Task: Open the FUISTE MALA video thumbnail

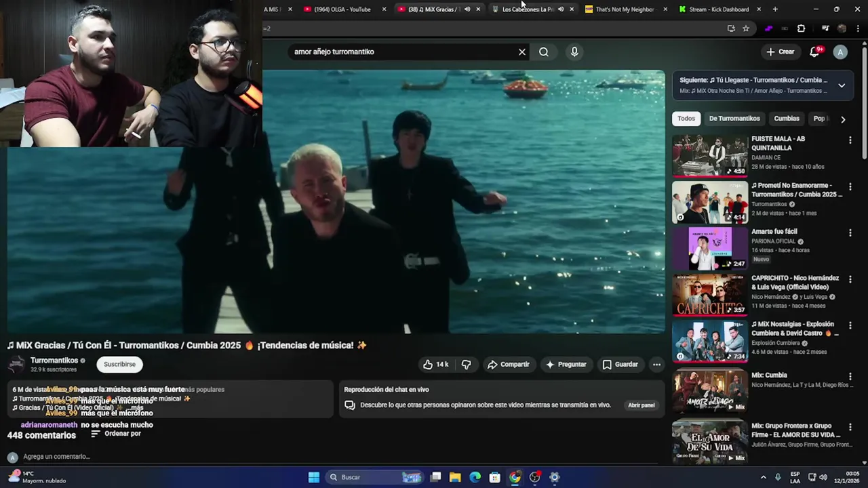Action: (x=710, y=155)
